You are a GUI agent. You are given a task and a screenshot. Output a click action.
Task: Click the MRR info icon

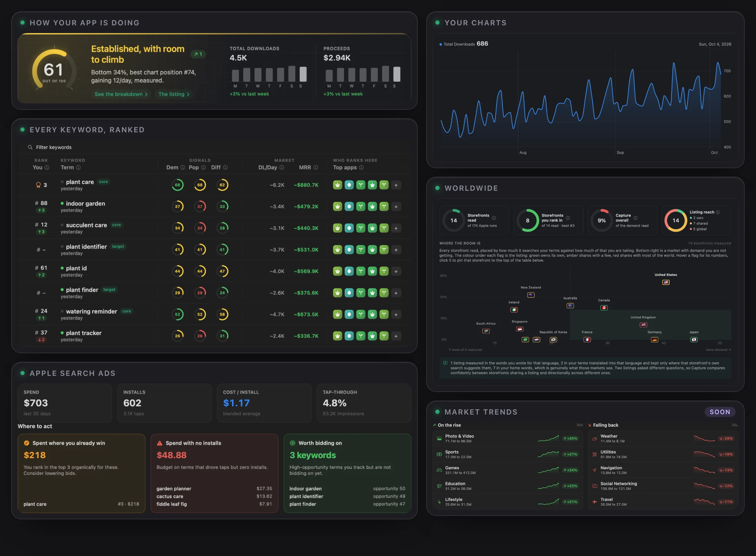pyautogui.click(x=316, y=168)
